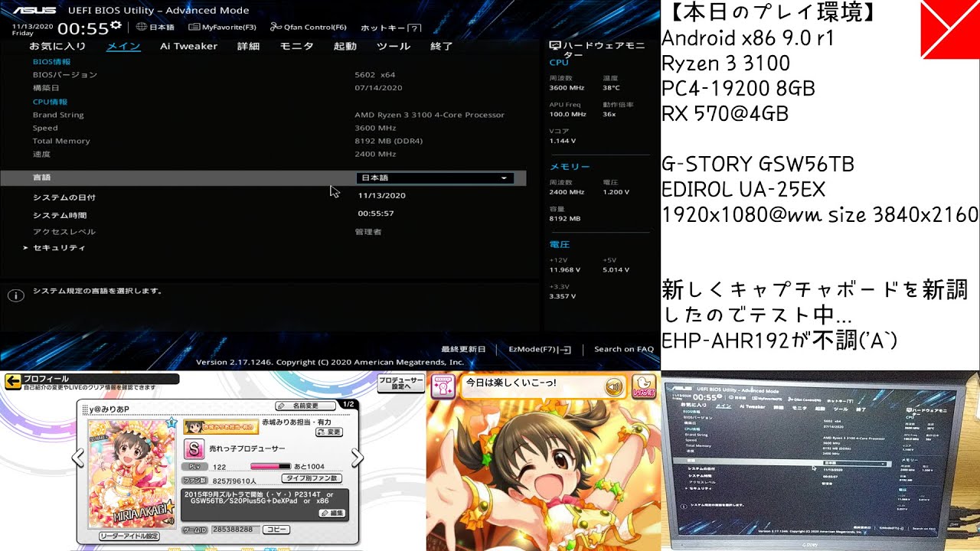Click the info icon in the help bar
The image size is (980, 551).
pyautogui.click(x=15, y=295)
